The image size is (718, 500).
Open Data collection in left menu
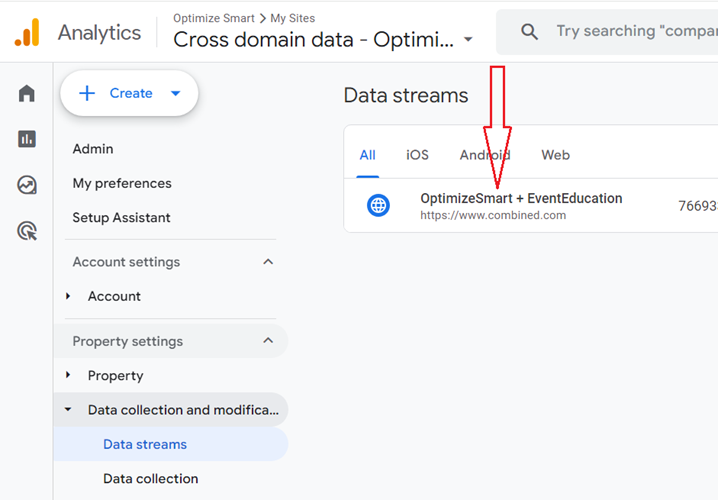pos(151,478)
